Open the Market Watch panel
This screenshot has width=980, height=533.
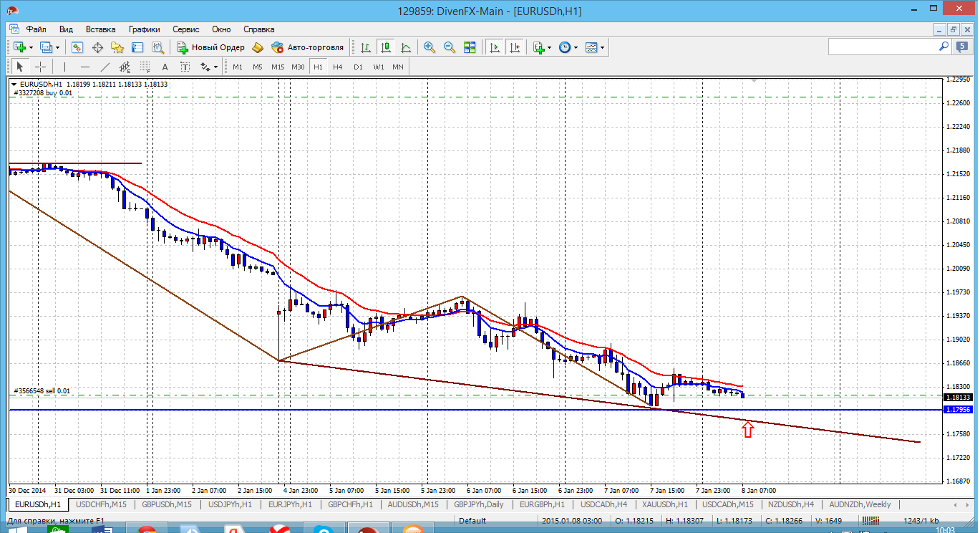[x=77, y=47]
